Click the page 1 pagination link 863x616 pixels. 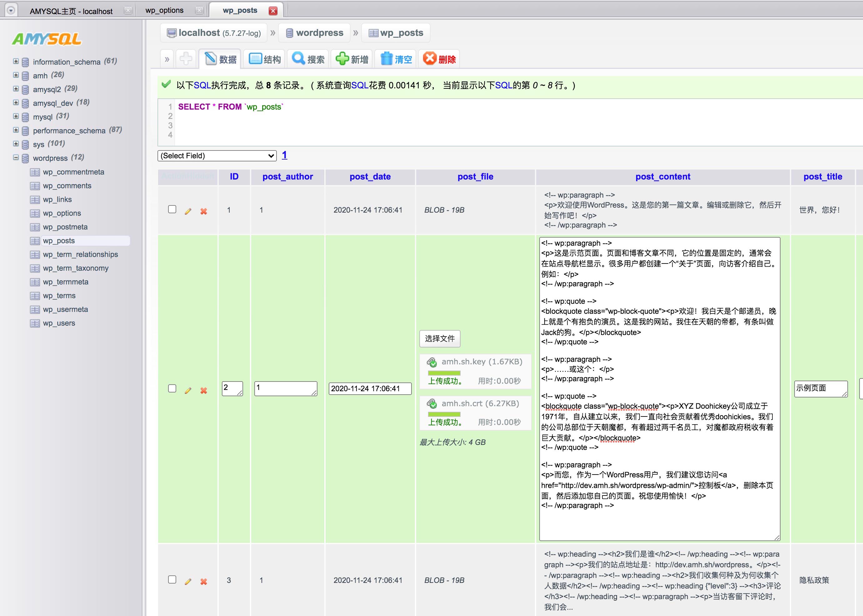tap(284, 155)
